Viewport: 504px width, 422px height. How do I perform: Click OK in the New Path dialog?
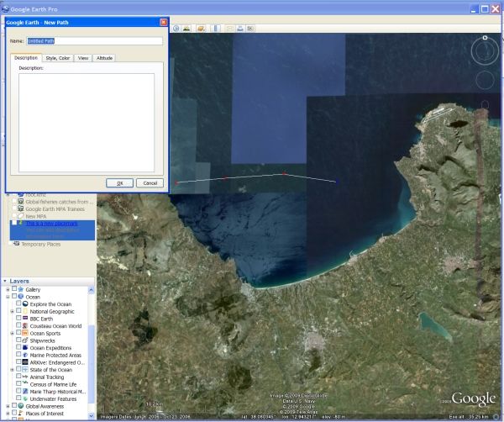pyautogui.click(x=119, y=183)
